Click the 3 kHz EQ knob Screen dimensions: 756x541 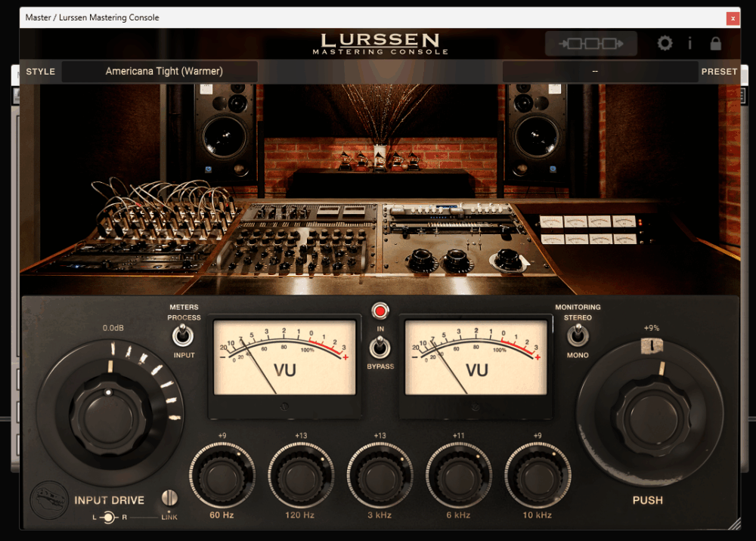(x=380, y=475)
